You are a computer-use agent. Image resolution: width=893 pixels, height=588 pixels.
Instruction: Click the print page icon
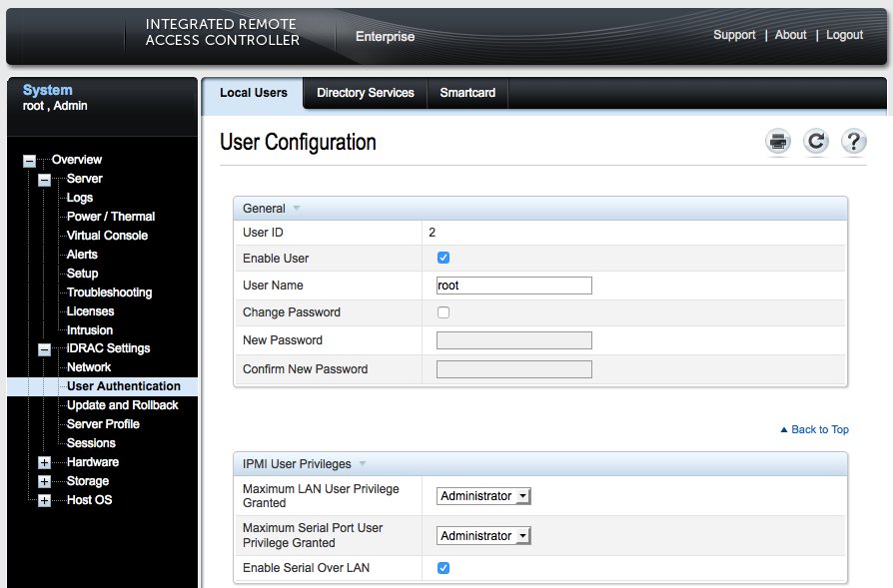click(777, 142)
